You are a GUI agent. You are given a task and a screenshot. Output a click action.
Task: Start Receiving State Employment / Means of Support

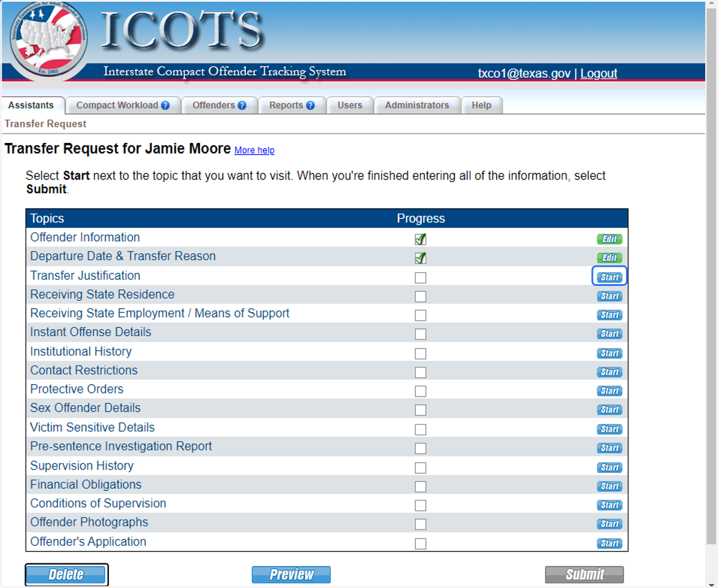(x=609, y=315)
